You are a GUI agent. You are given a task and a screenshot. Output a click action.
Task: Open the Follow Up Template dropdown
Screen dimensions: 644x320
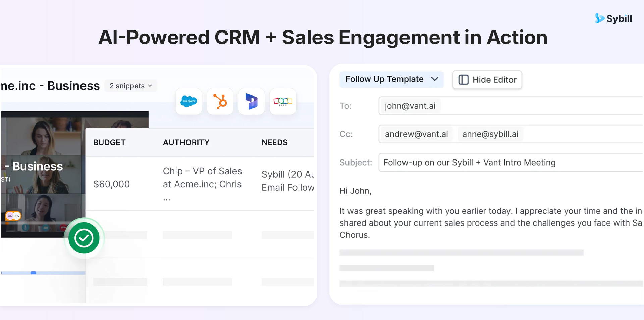click(391, 79)
